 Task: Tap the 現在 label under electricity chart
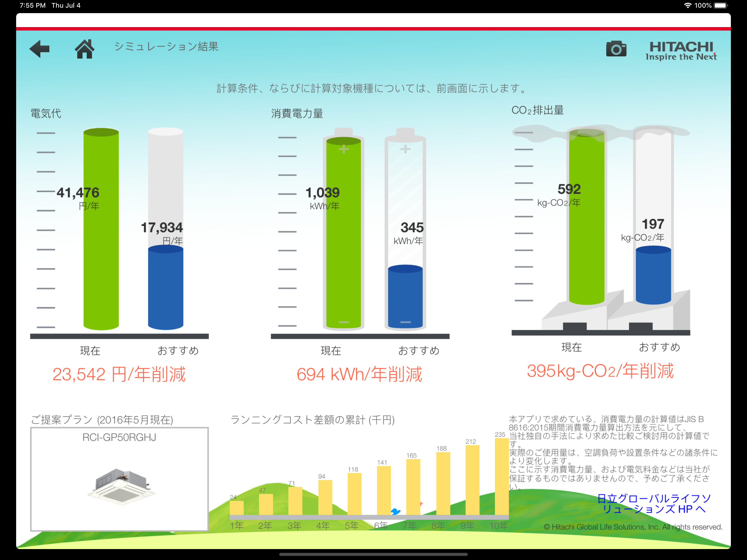[90, 351]
